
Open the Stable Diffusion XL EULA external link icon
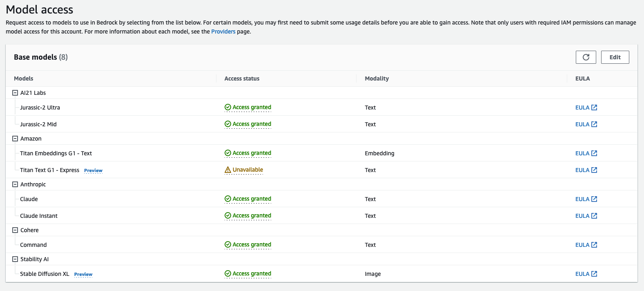[x=594, y=274]
